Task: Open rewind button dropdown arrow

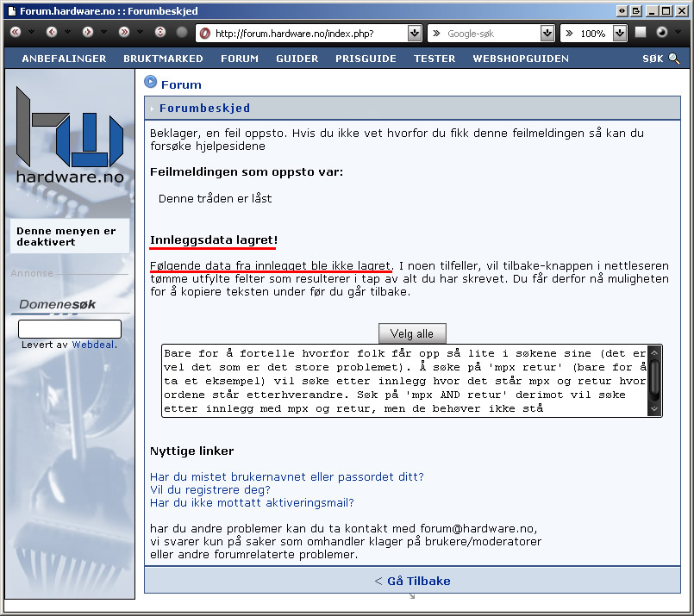Action: pyautogui.click(x=31, y=32)
